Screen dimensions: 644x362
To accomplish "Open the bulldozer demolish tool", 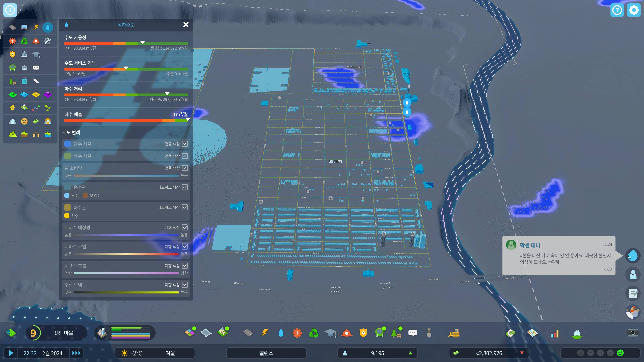I will coord(454,333).
